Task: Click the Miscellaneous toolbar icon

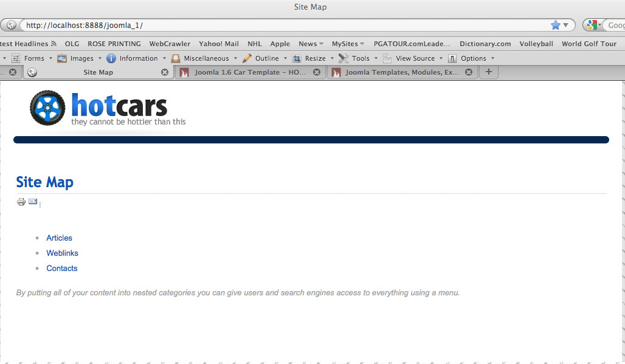Action: point(175,58)
